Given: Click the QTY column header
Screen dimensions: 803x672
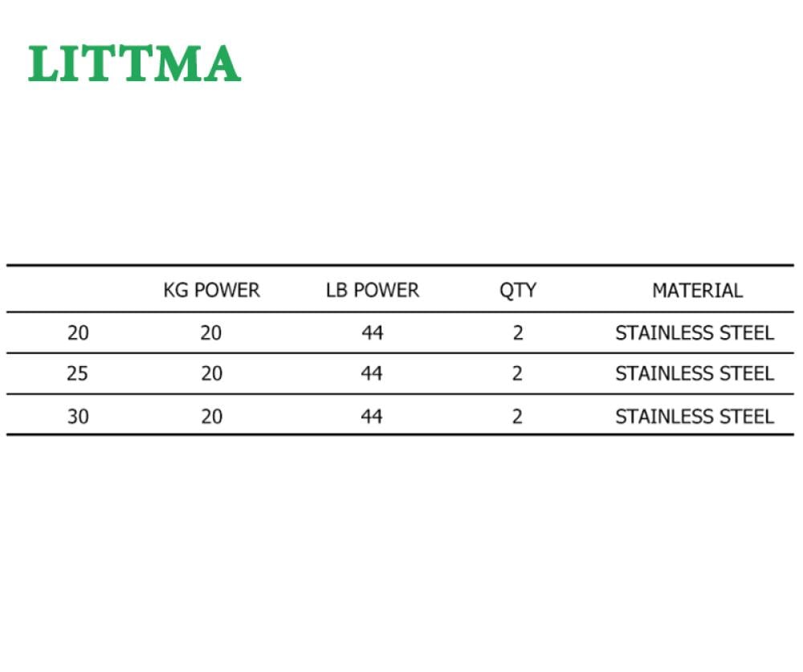Looking at the screenshot, I should pyautogui.click(x=518, y=291).
